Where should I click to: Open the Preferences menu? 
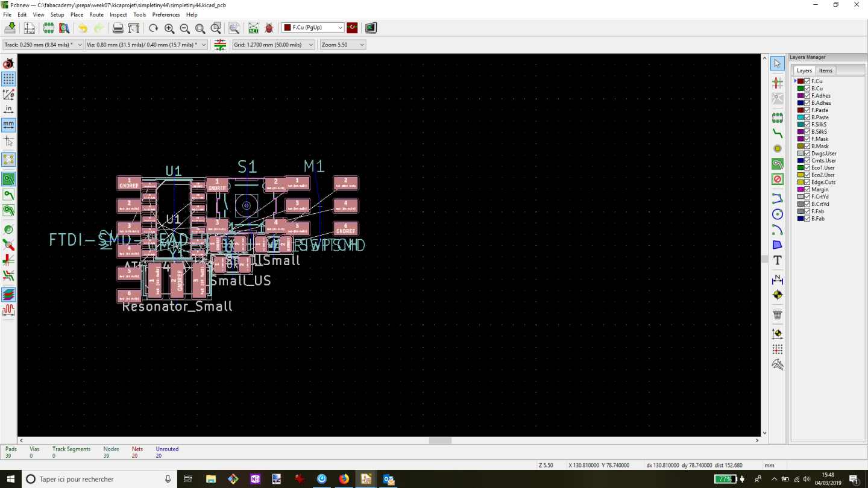click(166, 14)
